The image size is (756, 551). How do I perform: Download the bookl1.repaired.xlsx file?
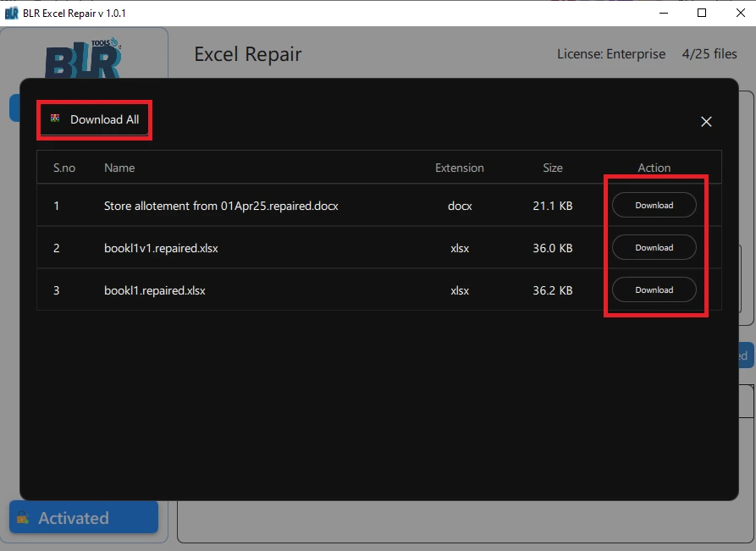point(654,289)
